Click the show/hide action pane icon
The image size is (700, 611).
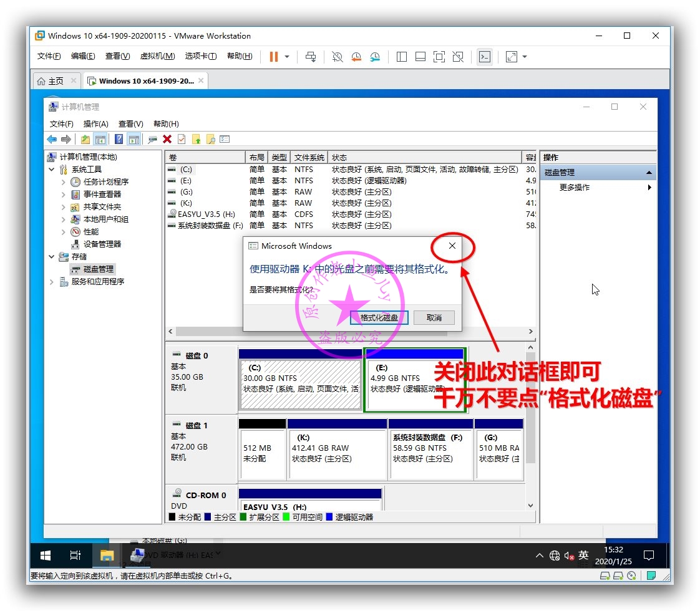click(x=134, y=140)
